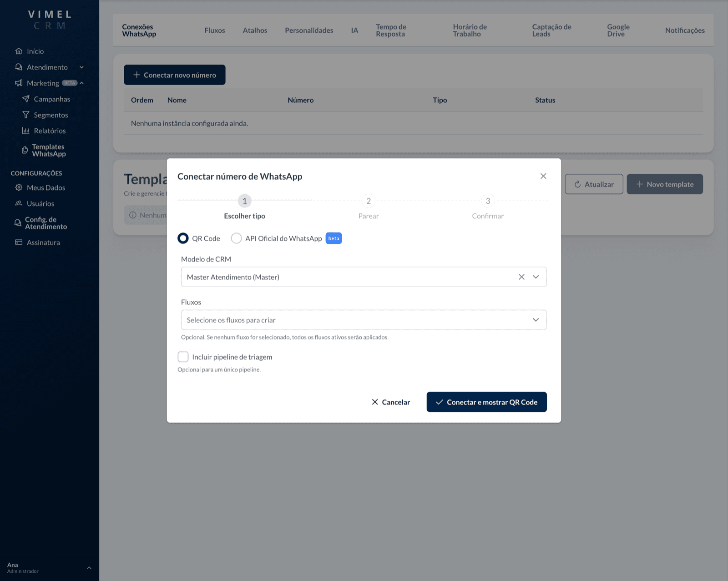
Task: Expand the Ana user menu chevron
Action: (89, 568)
